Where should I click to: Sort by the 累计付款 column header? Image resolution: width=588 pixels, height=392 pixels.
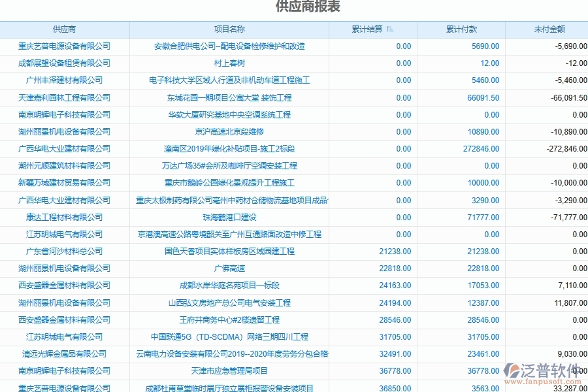pyautogui.click(x=463, y=29)
